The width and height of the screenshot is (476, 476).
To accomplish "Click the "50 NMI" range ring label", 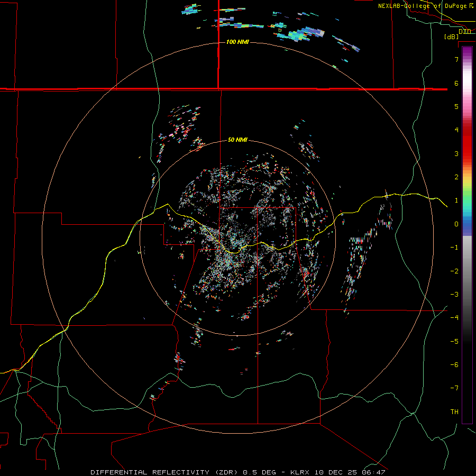I will click(x=237, y=140).
